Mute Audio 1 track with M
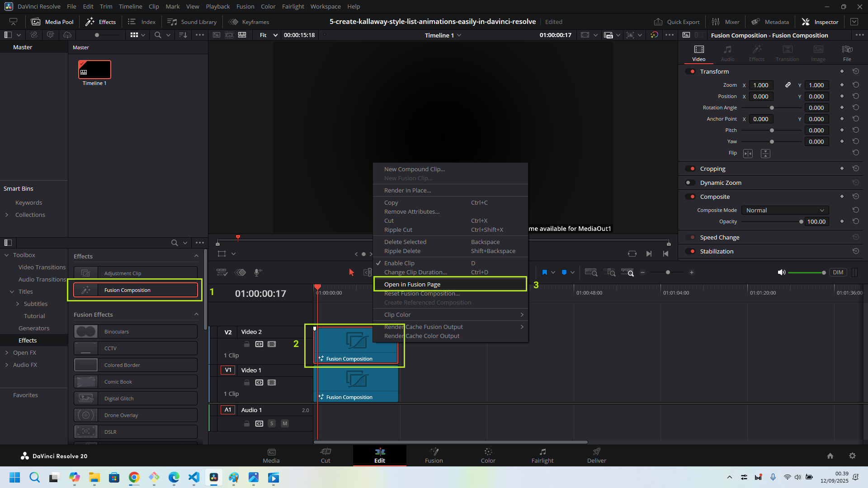 tap(285, 423)
